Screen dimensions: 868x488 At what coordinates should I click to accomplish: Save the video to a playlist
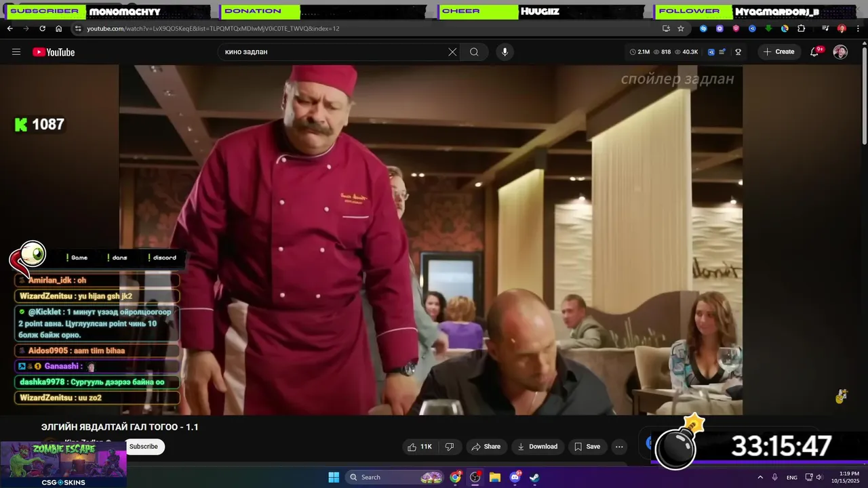coord(587,447)
